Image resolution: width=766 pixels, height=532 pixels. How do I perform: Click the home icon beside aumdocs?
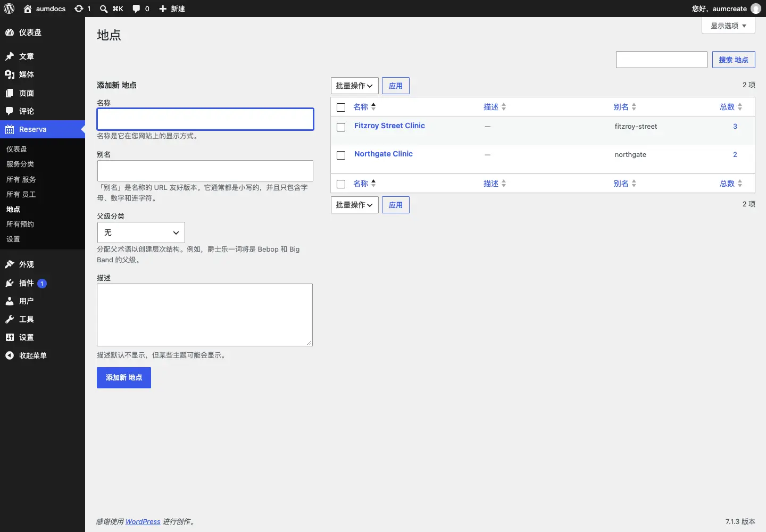point(28,9)
